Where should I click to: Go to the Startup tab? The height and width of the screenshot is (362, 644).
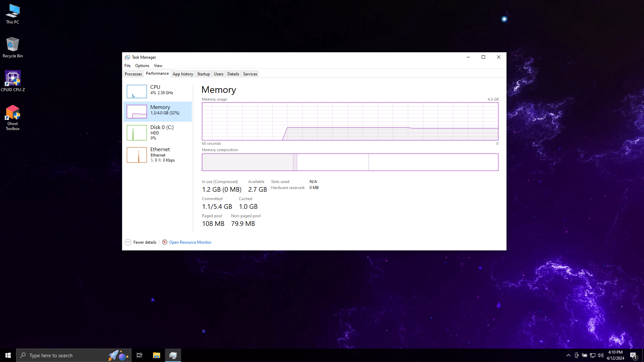[203, 74]
